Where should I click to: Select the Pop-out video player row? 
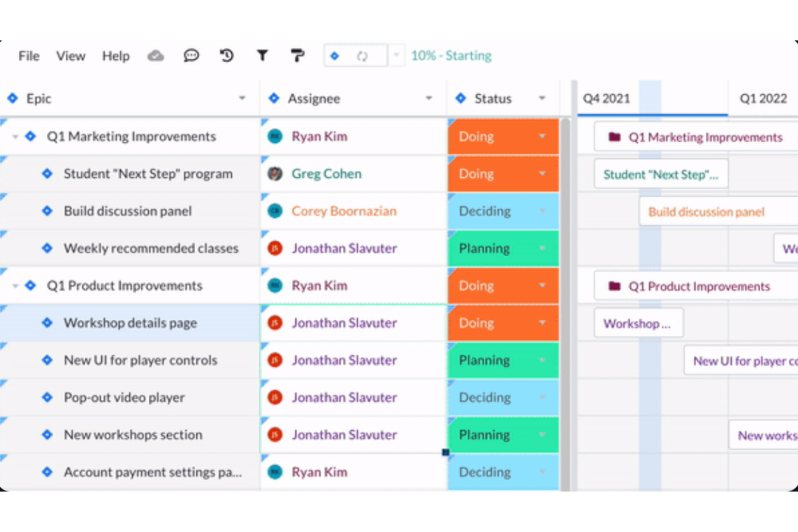(130, 397)
